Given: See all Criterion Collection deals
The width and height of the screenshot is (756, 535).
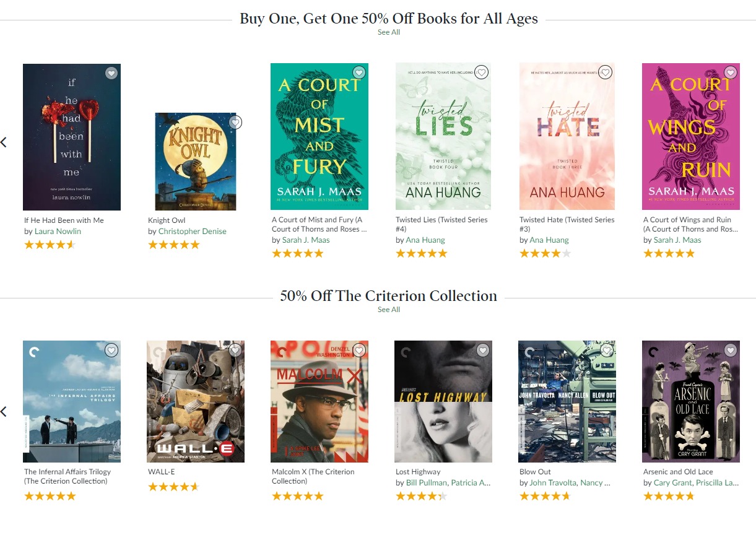Looking at the screenshot, I should (389, 310).
